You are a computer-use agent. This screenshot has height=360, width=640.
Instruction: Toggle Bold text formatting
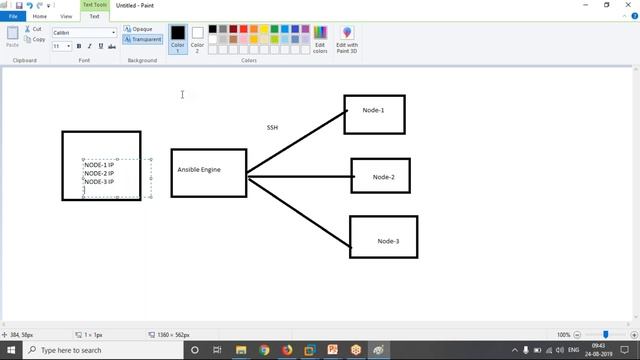pos(79,46)
